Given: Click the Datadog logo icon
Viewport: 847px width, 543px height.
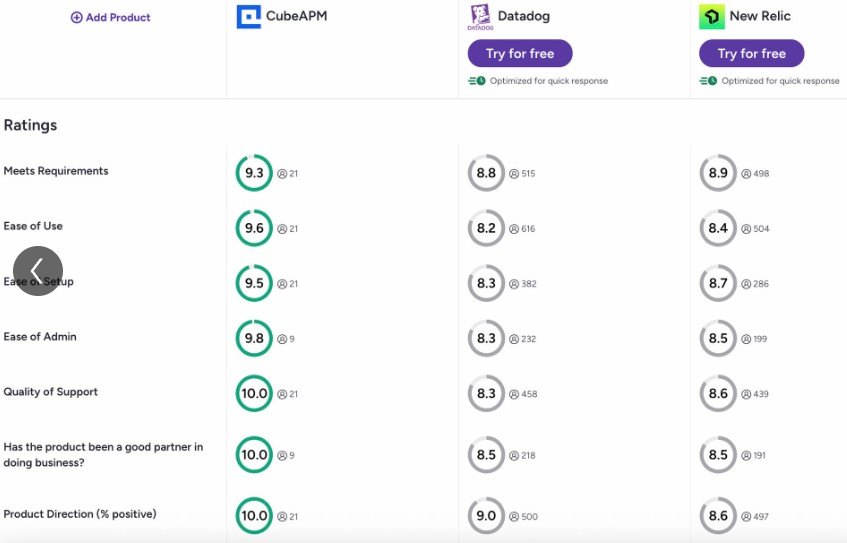Looking at the screenshot, I should 480,16.
